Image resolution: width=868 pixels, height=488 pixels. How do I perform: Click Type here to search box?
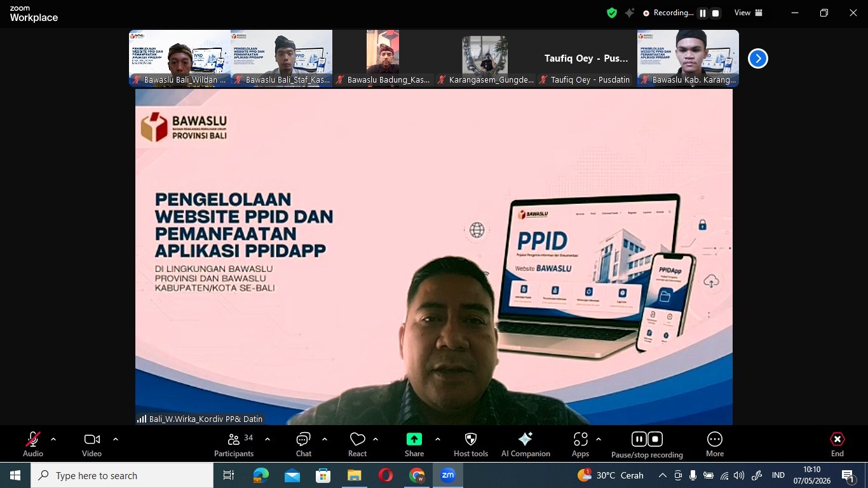[122, 475]
